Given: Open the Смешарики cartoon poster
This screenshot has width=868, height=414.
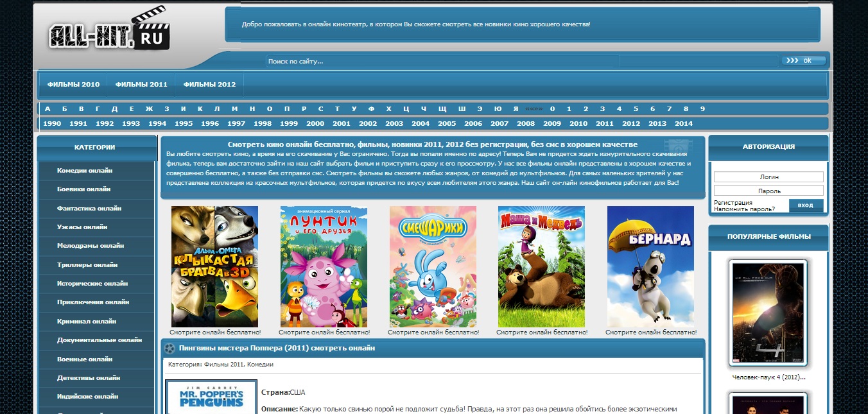Looking at the screenshot, I should coord(433,266).
